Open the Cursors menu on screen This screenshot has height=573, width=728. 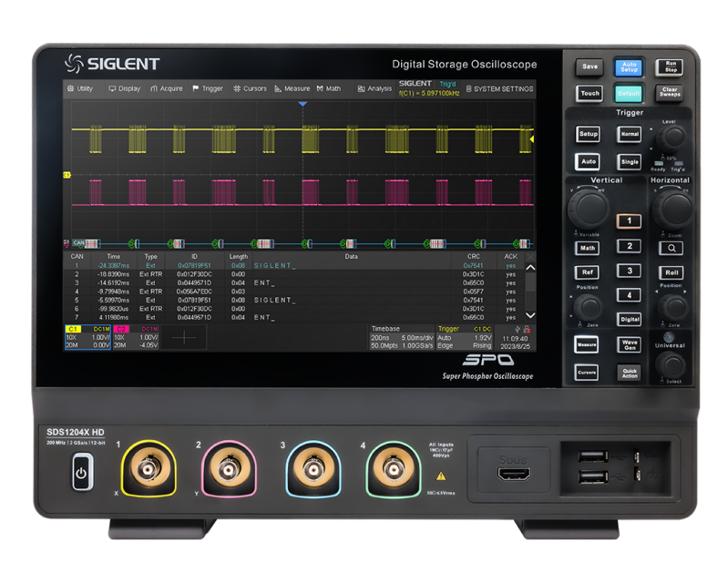250,88
